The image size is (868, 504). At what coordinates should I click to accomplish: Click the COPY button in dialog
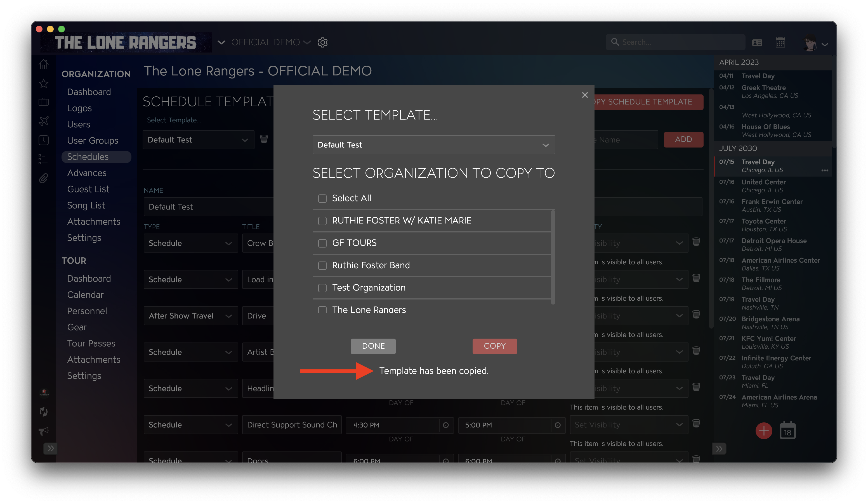[495, 346]
